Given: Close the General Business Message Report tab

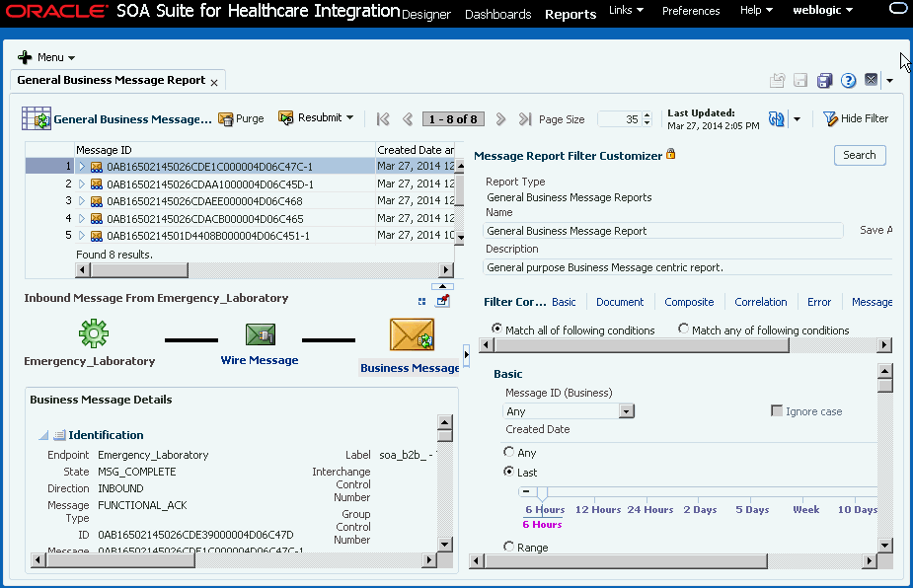Looking at the screenshot, I should pos(214,83).
